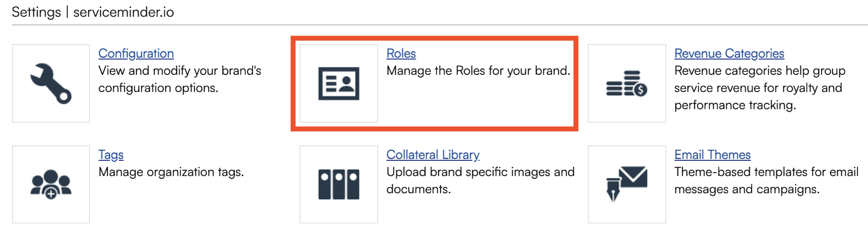This screenshot has width=868, height=234.
Task: Go to Revenue Categories link
Action: point(729,54)
